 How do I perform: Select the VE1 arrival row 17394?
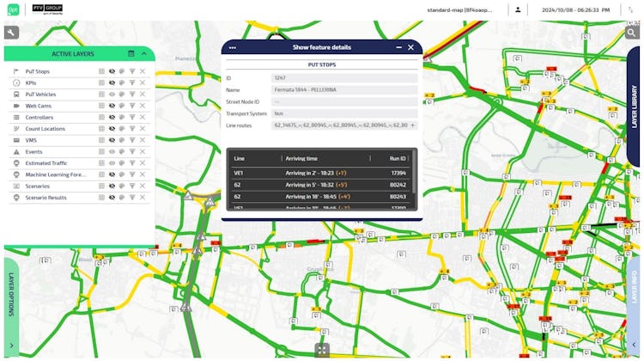pyautogui.click(x=320, y=173)
